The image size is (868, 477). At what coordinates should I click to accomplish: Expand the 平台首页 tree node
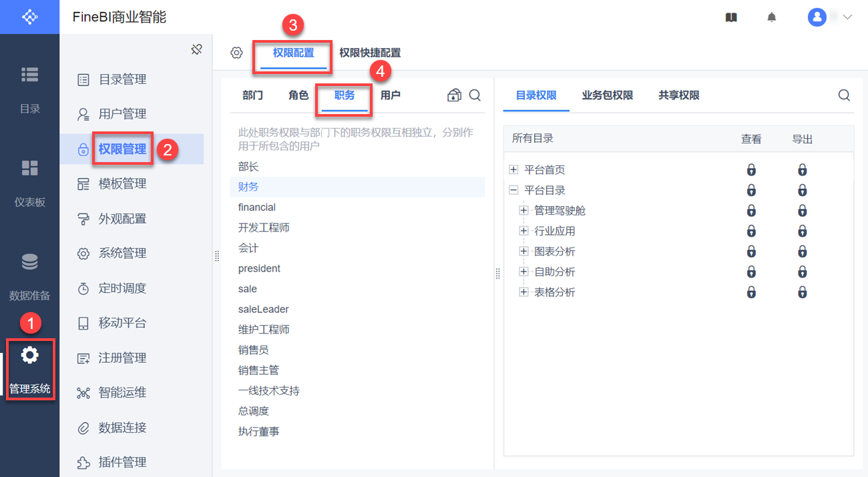513,170
